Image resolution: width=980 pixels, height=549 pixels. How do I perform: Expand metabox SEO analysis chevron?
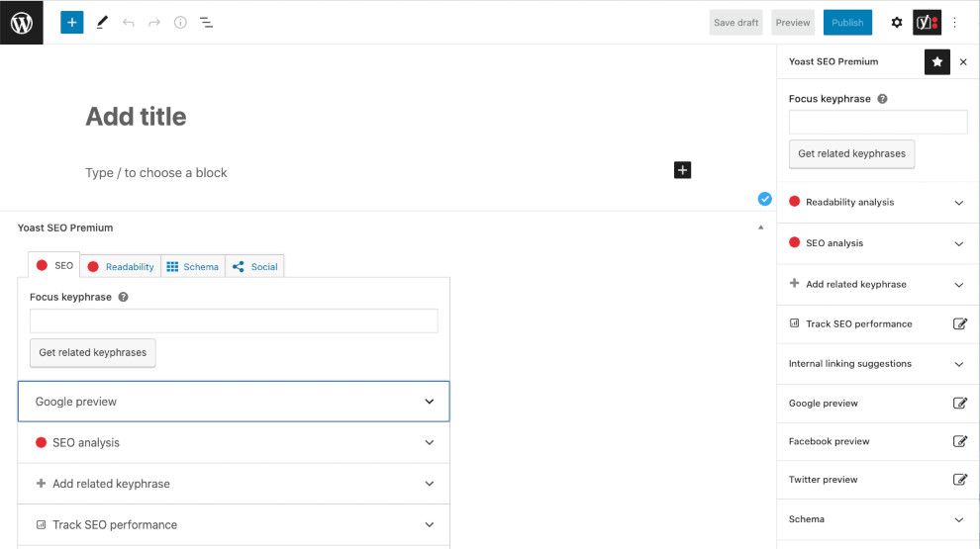tap(430, 442)
